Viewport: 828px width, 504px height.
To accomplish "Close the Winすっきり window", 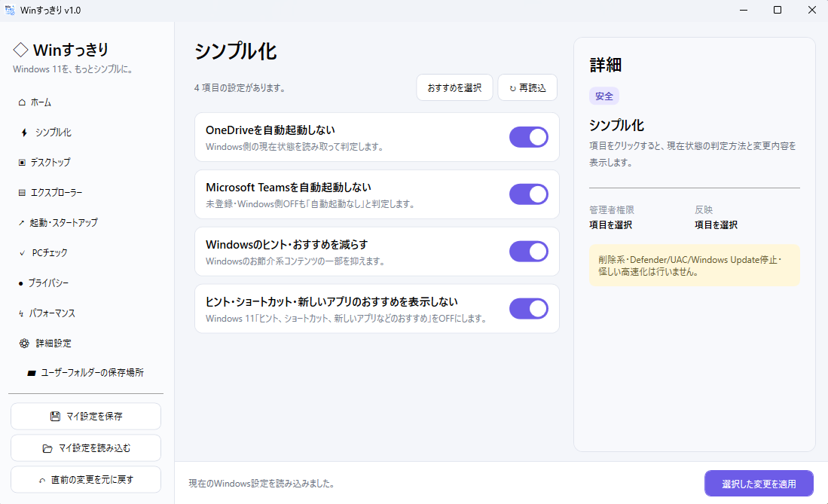I will 811,10.
